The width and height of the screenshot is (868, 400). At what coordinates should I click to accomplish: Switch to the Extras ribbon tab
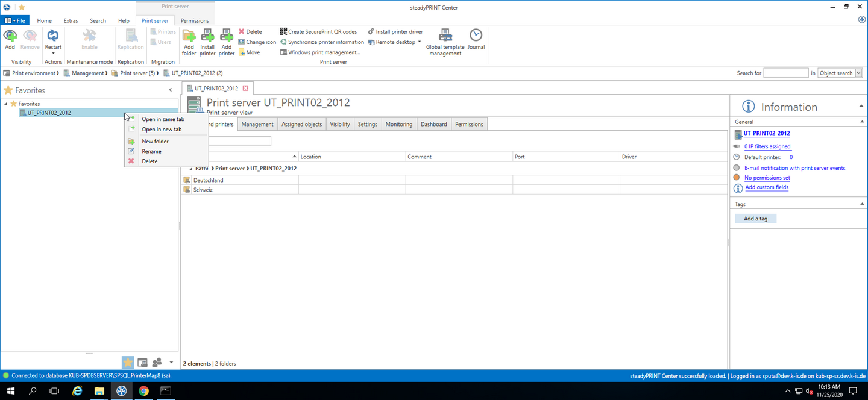[71, 20]
